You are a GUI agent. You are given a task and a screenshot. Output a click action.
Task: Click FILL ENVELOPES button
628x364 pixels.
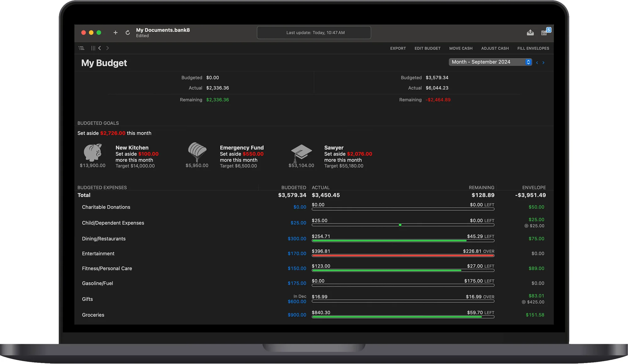coord(533,48)
